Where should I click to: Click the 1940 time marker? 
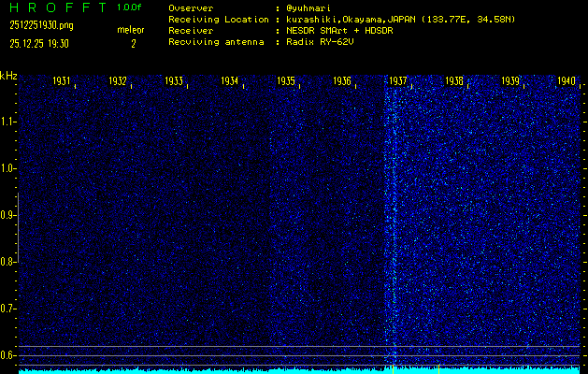[566, 81]
